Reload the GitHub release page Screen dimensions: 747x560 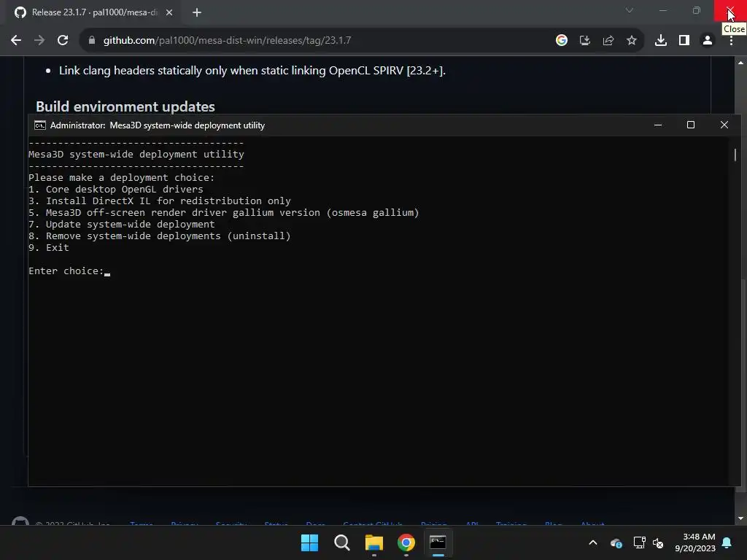click(63, 41)
